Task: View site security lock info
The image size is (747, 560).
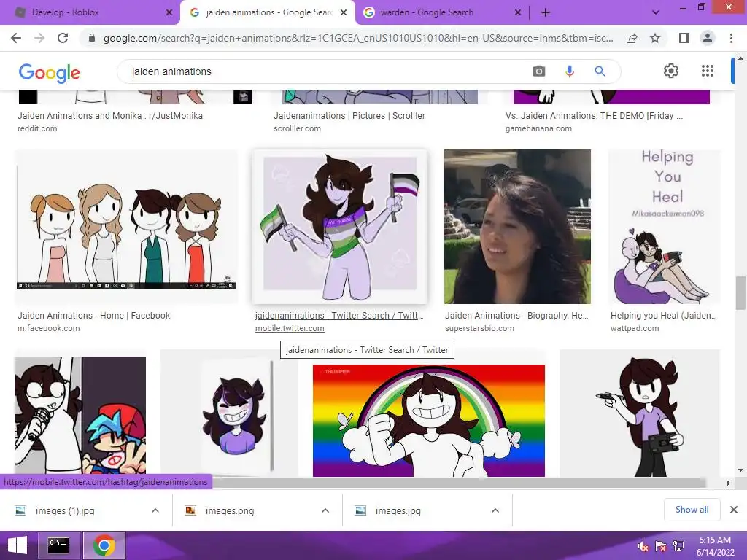Action: [92, 38]
